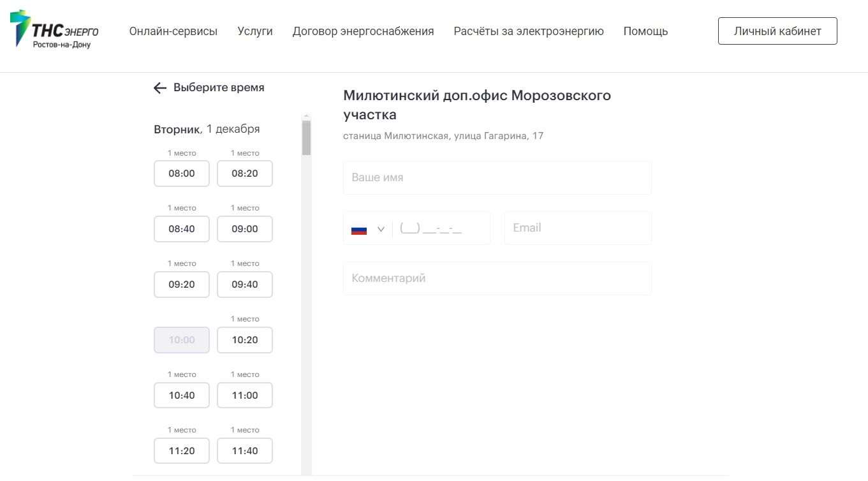Click the Выберите время back label
The width and height of the screenshot is (868, 481).
[x=219, y=87]
